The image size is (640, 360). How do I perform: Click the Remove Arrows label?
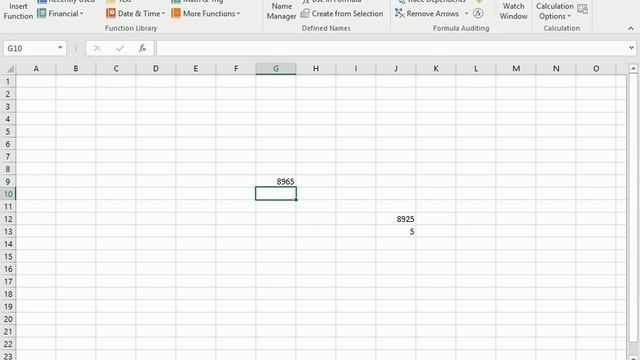tap(433, 13)
